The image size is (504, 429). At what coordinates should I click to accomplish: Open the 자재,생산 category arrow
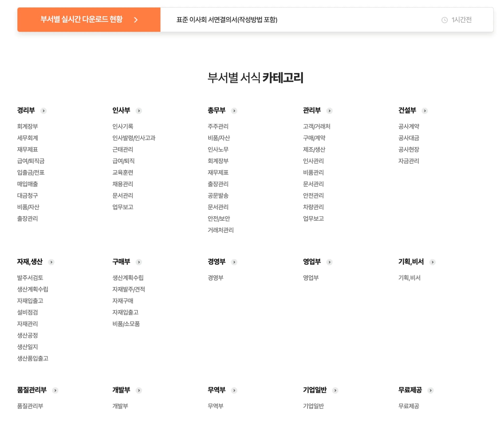51,262
